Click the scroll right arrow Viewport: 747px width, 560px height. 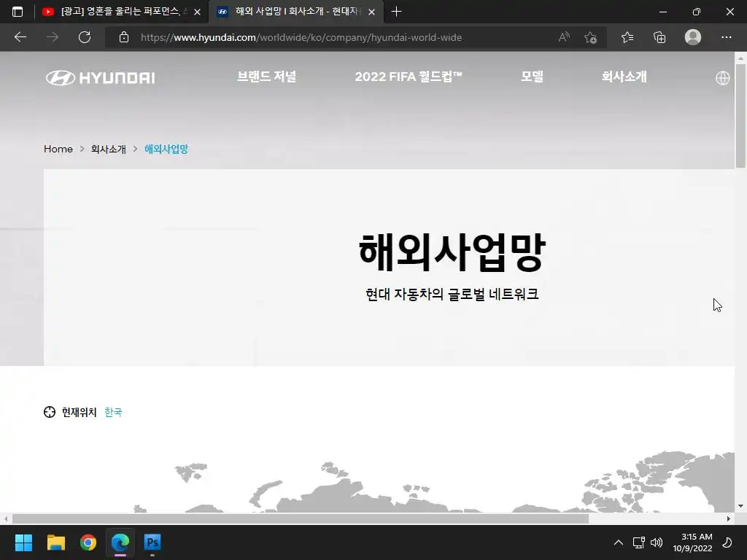729,518
